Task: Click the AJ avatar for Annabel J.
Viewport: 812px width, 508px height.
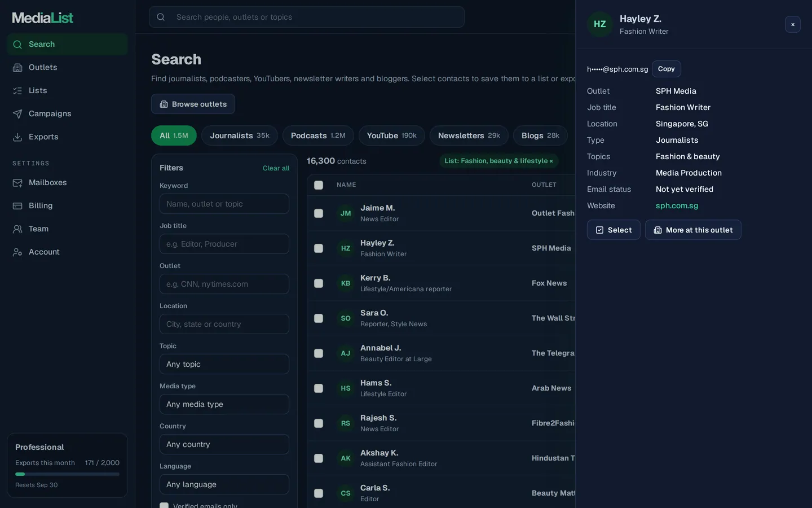Action: coord(346,353)
